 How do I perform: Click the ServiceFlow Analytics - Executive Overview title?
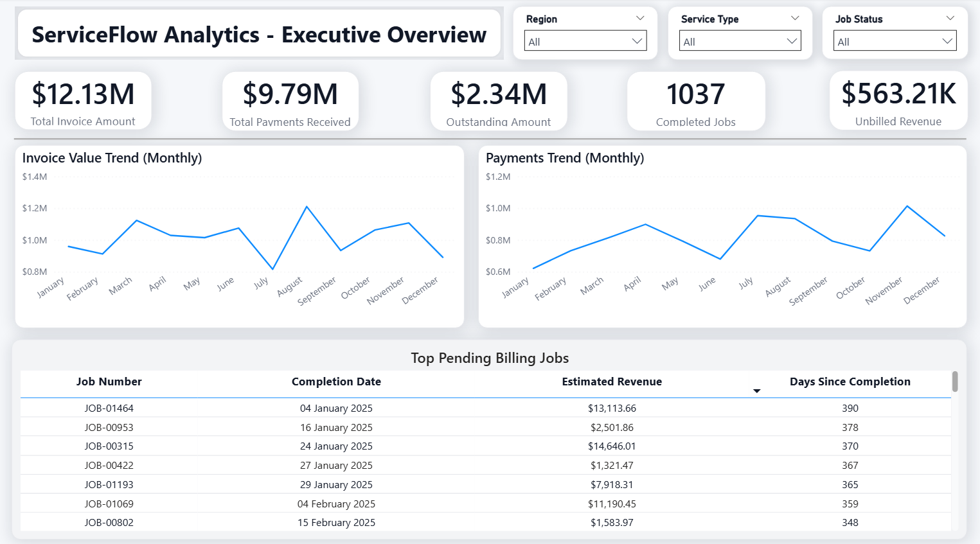pos(259,34)
